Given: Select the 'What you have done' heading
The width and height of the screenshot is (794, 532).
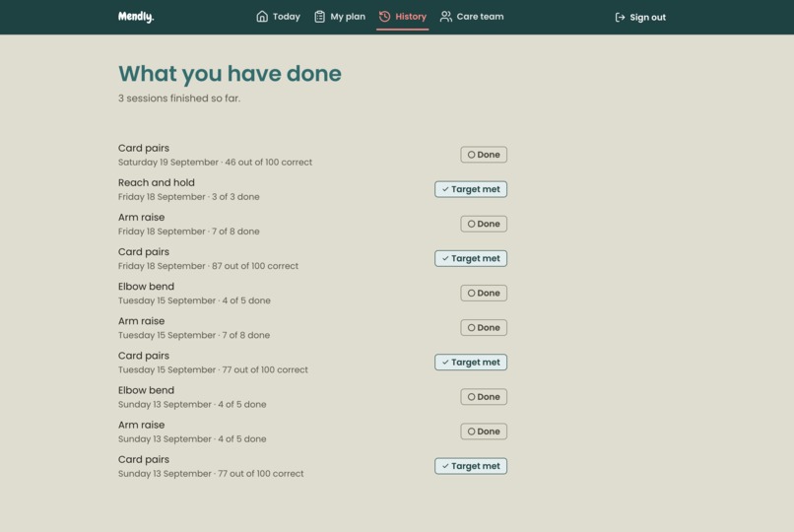Looking at the screenshot, I should [230, 74].
